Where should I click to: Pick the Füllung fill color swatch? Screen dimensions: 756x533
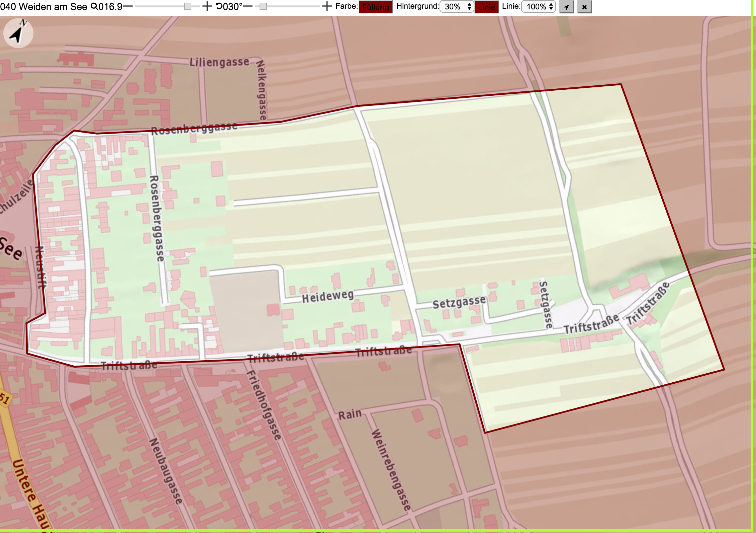pyautogui.click(x=376, y=7)
